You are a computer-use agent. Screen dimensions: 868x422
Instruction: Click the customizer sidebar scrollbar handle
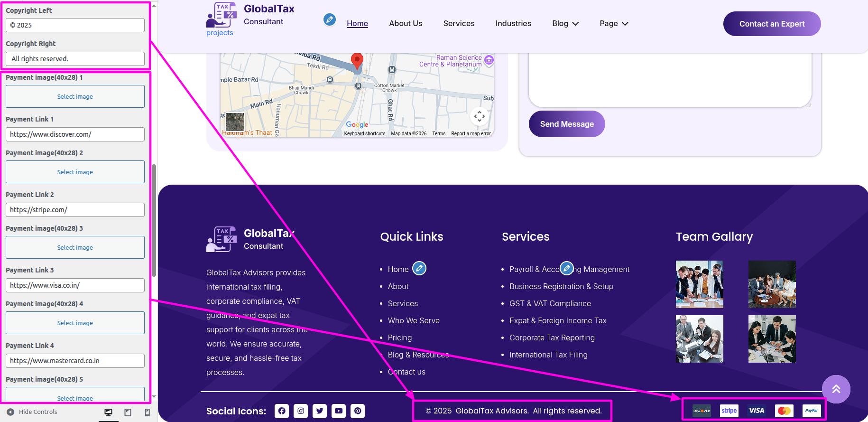click(x=154, y=221)
